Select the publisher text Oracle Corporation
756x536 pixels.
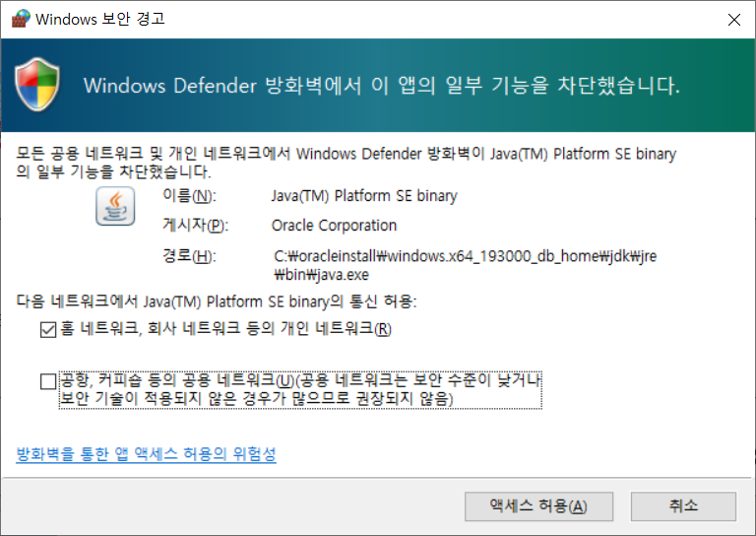[334, 226]
